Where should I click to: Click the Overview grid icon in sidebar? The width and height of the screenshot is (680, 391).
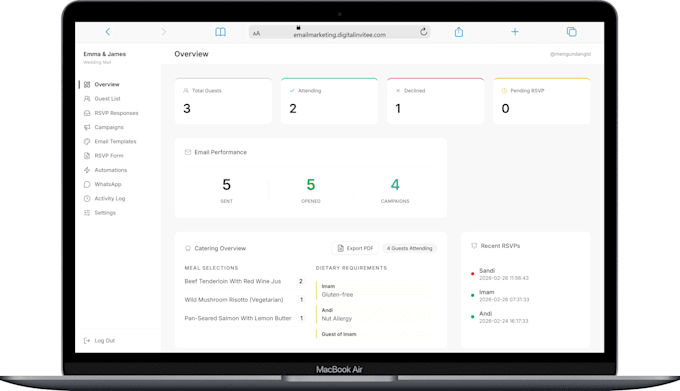(x=87, y=85)
